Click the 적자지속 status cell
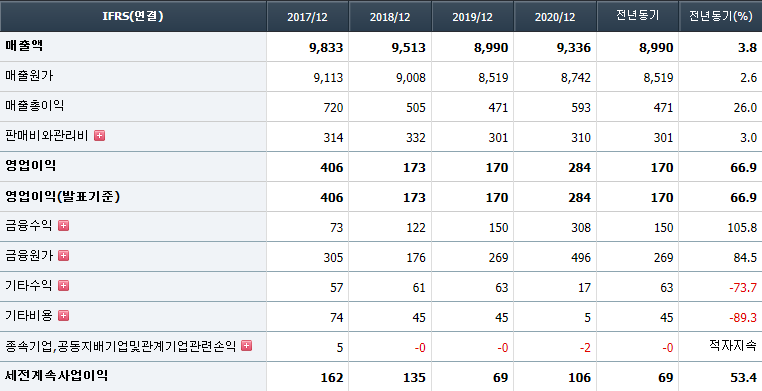Viewport: 762px width, 391px height. [x=733, y=346]
